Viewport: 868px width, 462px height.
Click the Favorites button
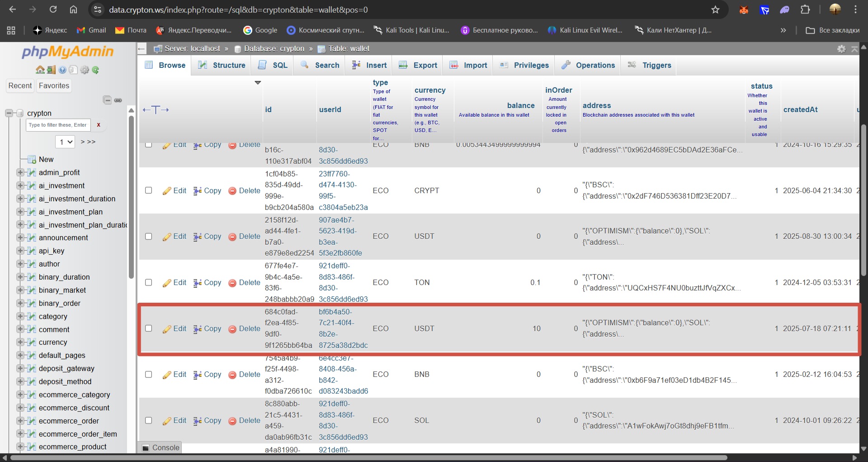pyautogui.click(x=54, y=86)
